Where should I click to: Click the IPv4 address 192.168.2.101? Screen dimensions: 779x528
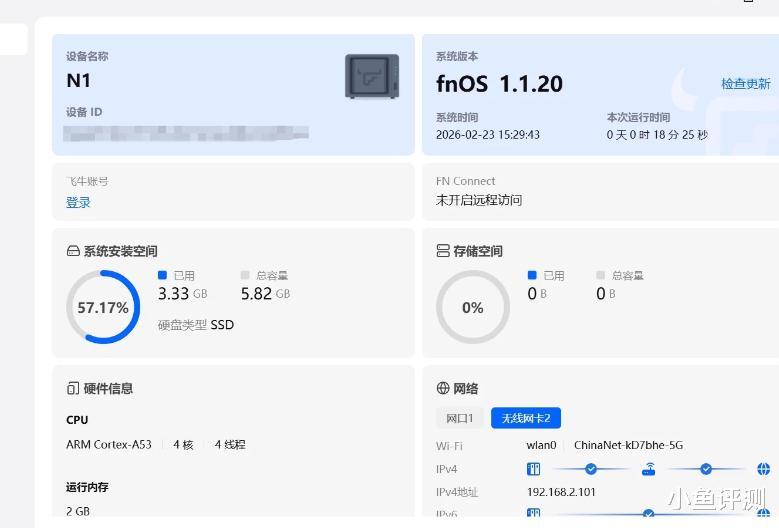click(561, 492)
